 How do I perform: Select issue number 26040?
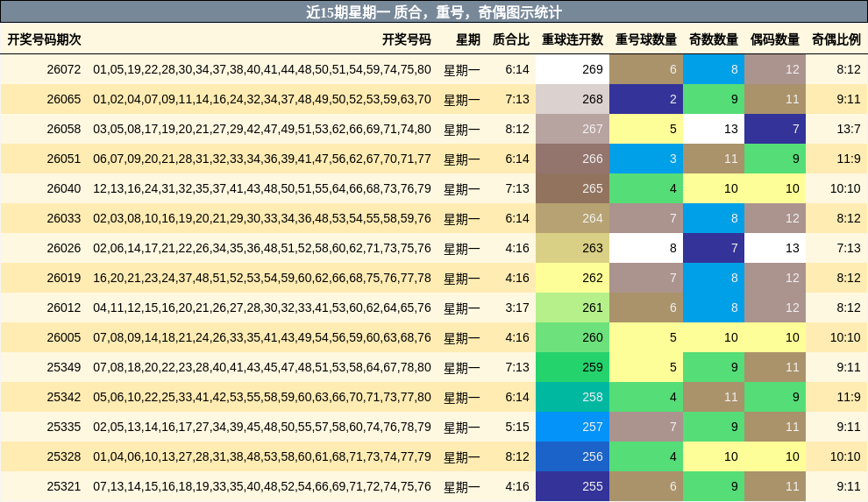(x=64, y=188)
